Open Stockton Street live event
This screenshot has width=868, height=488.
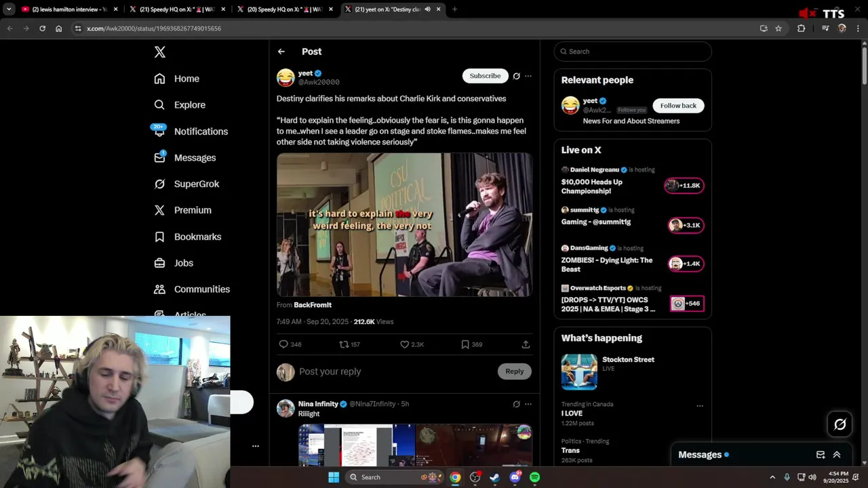pos(633,371)
